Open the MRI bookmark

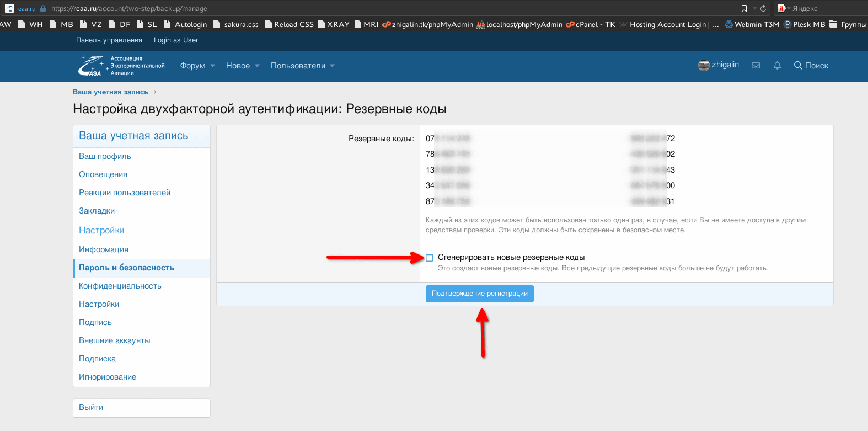(367, 24)
